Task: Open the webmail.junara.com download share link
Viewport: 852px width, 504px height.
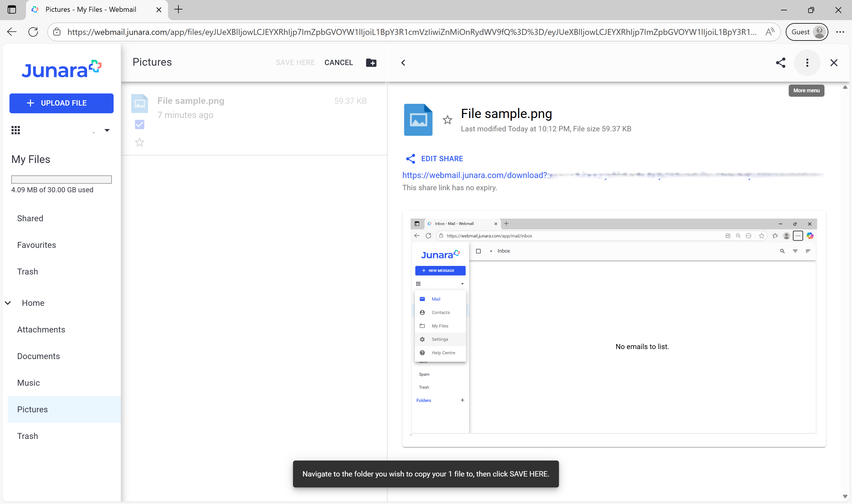Action: tap(613, 175)
